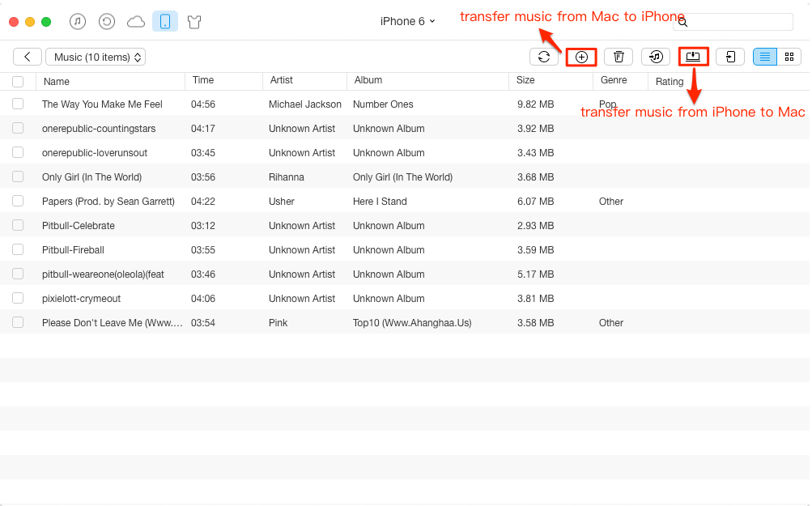Select song pitbull-weareone(oleola)(feat

[103, 274]
